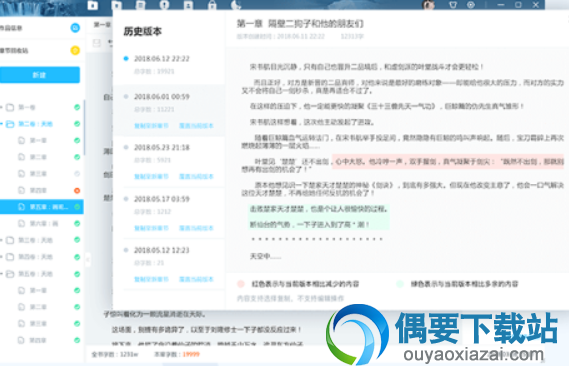The image size is (569, 366).
Task: Click 覆盖当前版本 under 2018.06.01 version
Action: [196, 126]
